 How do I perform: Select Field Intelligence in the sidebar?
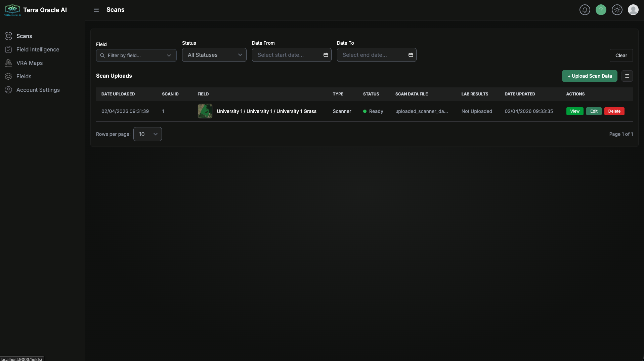coord(38,49)
